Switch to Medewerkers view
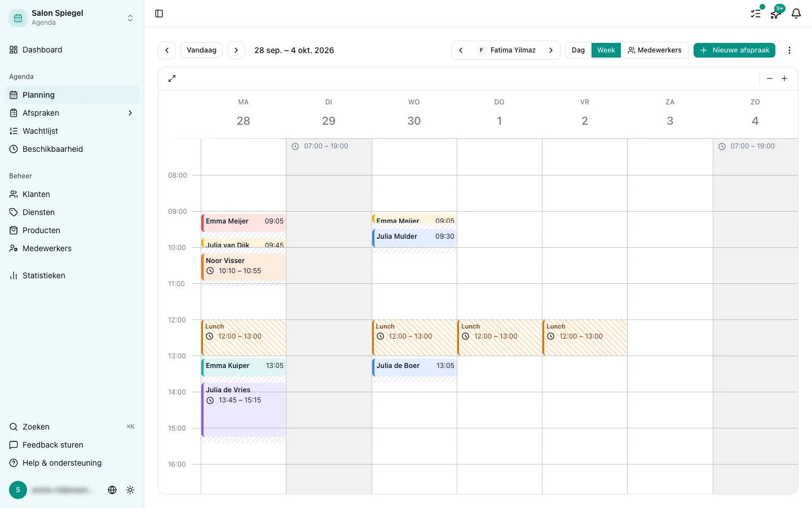Screen dimensions: 812x508 pos(654,50)
